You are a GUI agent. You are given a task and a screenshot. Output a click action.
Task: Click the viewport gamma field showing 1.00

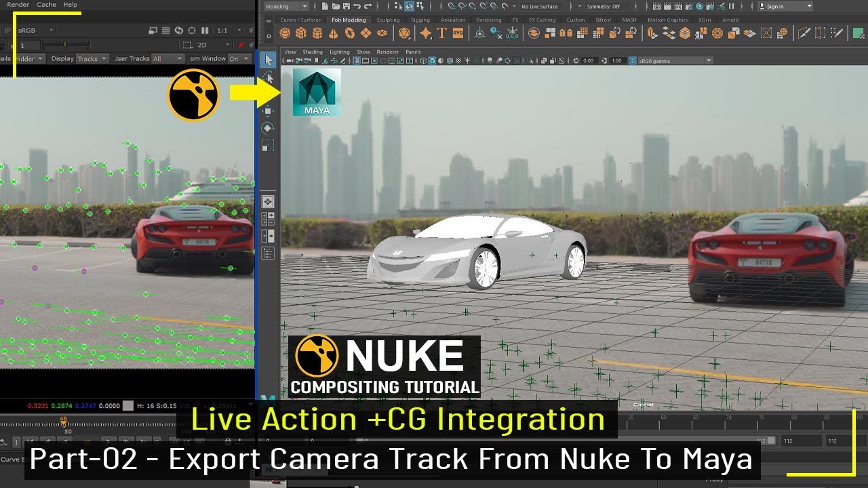pos(617,60)
